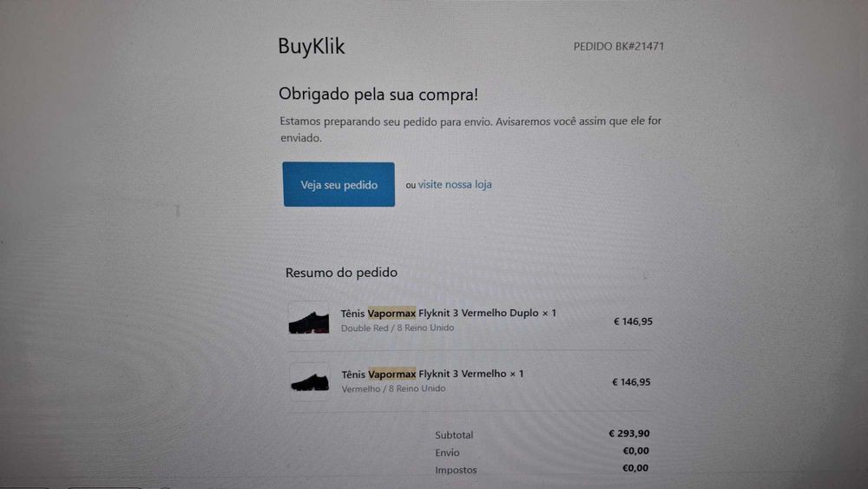Click the Impostos label

point(456,470)
